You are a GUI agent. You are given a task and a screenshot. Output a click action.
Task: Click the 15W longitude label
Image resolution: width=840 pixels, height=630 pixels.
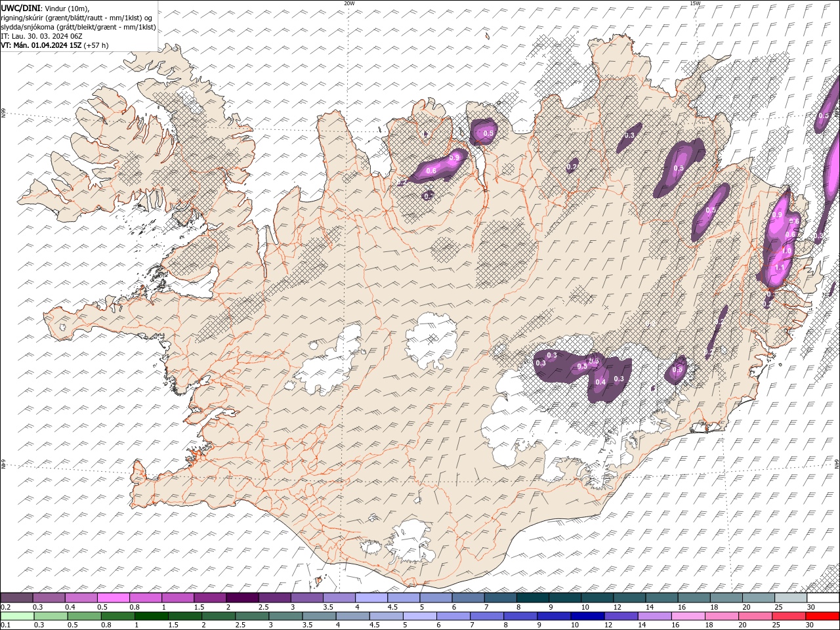[695, 3]
